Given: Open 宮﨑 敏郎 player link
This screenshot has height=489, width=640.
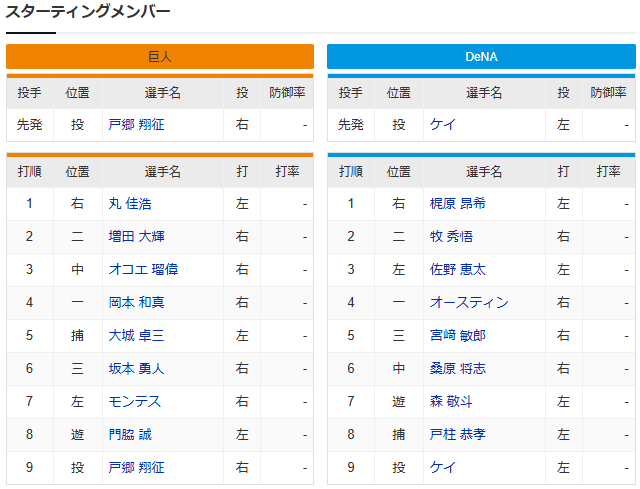Looking at the screenshot, I should tap(458, 336).
